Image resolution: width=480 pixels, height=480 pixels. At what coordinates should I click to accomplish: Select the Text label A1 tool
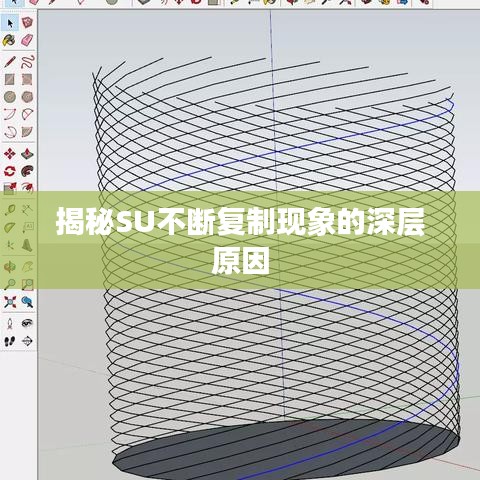27,228
